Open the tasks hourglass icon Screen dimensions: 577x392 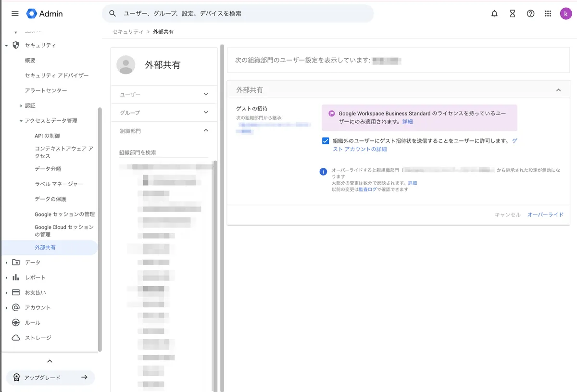[513, 13]
